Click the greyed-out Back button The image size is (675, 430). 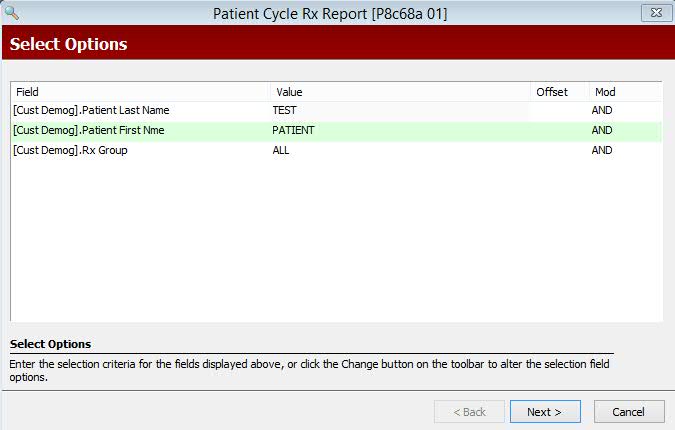(470, 412)
